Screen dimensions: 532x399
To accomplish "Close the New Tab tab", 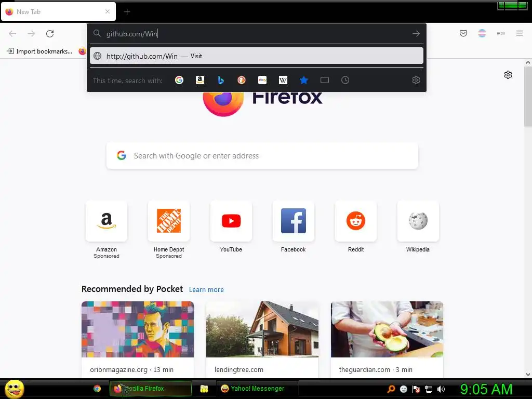I will tap(108, 11).
